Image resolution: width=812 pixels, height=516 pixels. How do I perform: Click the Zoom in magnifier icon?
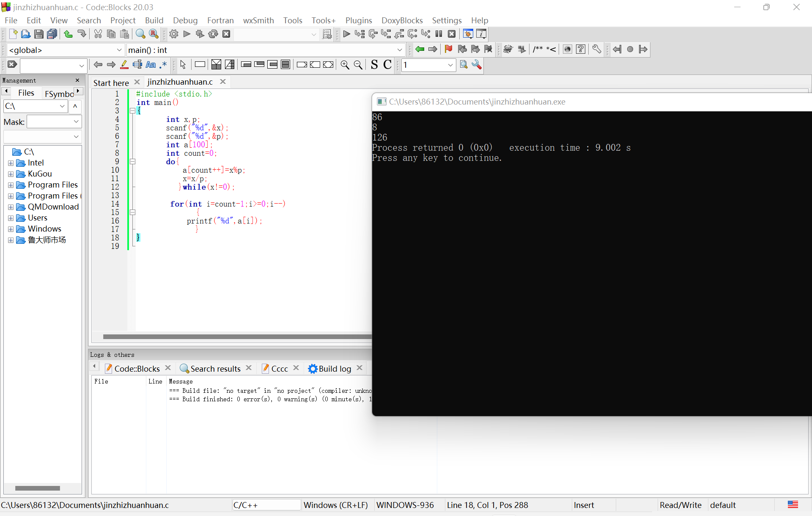point(345,65)
